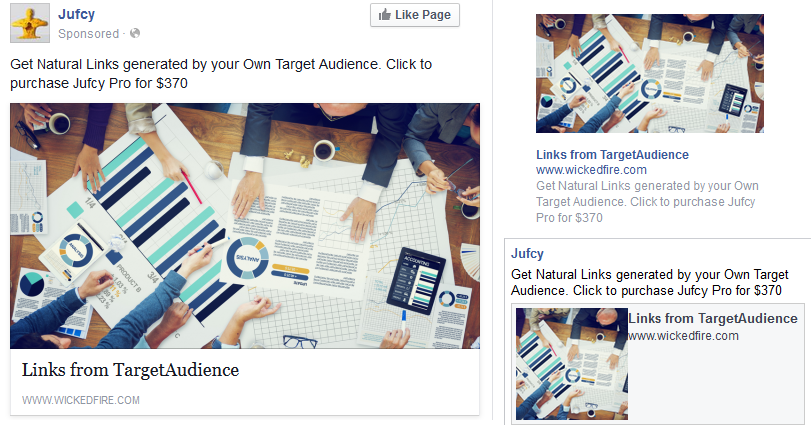
Task: Click the white footer area of the main ad card
Action: [x=245, y=382]
